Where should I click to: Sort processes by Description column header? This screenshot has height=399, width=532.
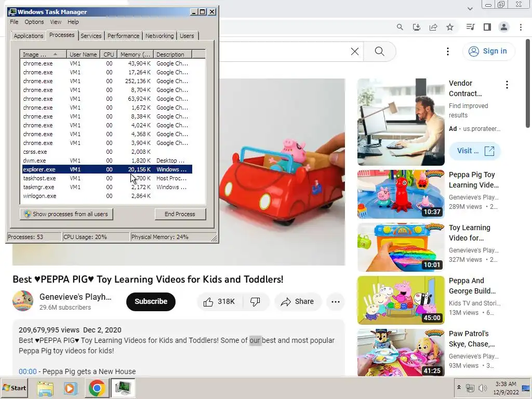coord(172,54)
